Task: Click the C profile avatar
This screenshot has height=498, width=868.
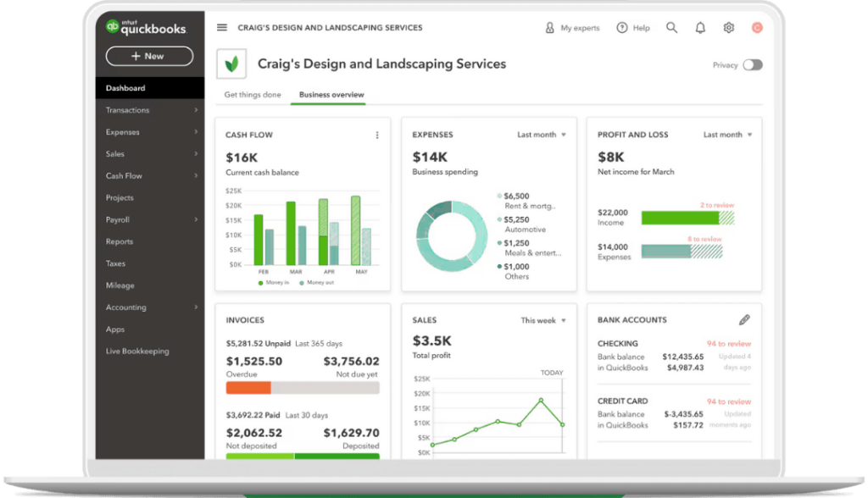Action: 756,27
